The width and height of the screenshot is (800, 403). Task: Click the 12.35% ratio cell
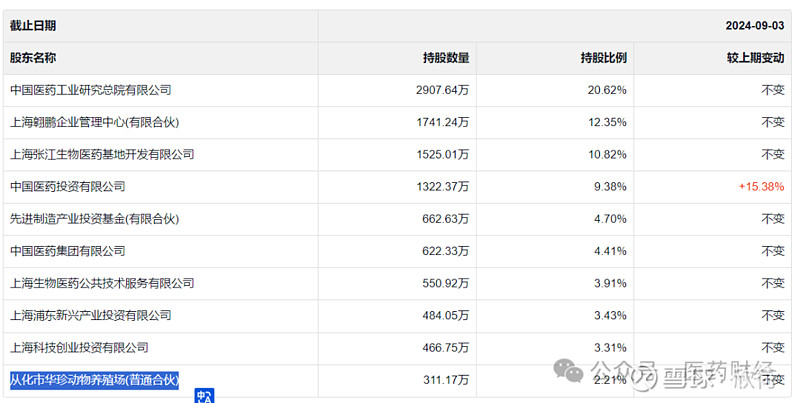607,122
